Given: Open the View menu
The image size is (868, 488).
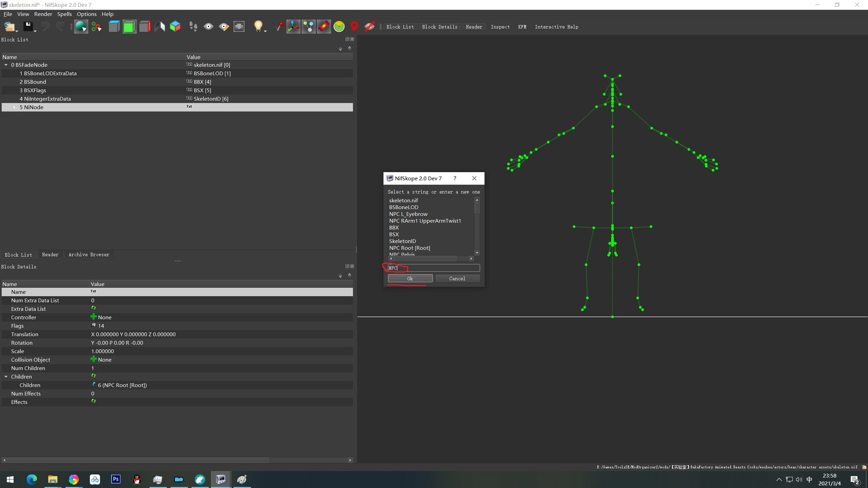Looking at the screenshot, I should (23, 14).
